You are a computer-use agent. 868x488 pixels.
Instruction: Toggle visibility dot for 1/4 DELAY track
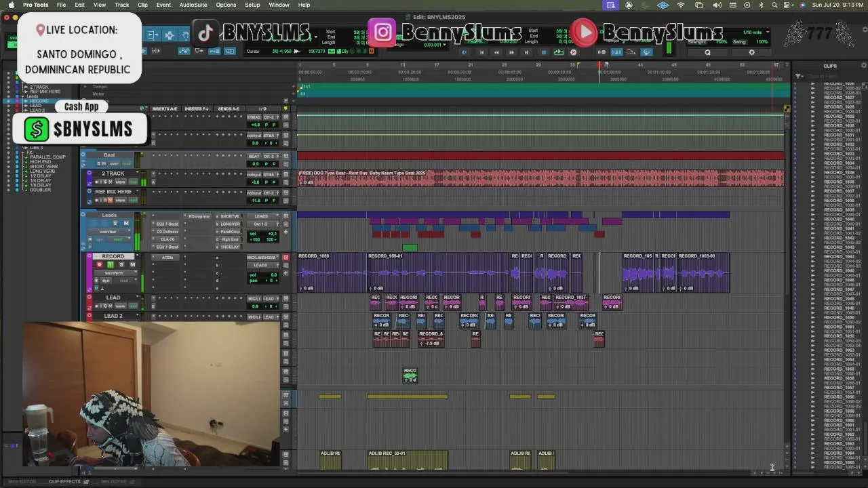(x=9, y=180)
